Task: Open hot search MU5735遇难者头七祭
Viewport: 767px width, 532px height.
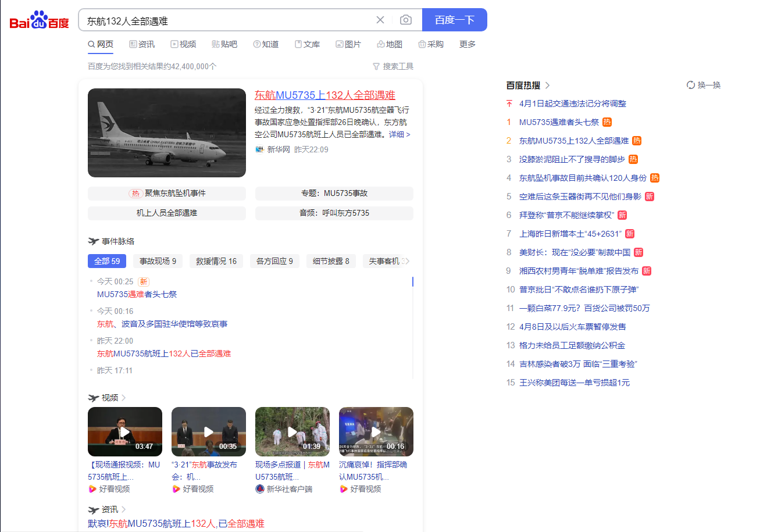Action: pos(559,122)
